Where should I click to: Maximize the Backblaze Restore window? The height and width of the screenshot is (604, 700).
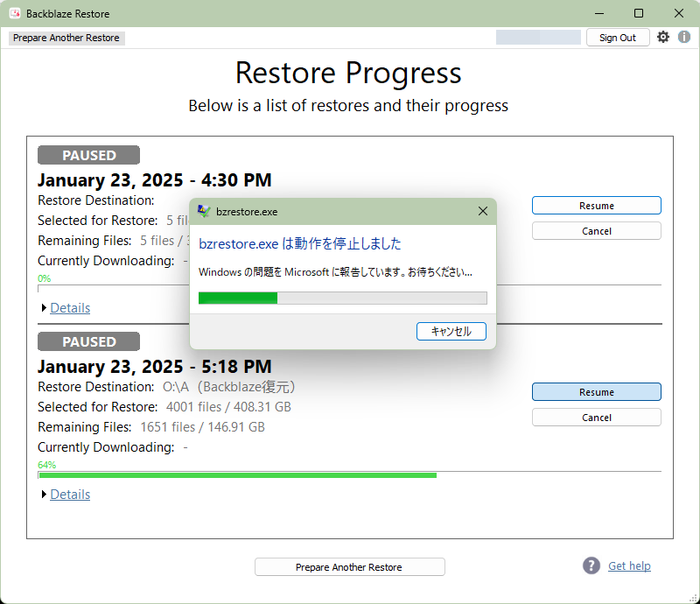tap(639, 13)
